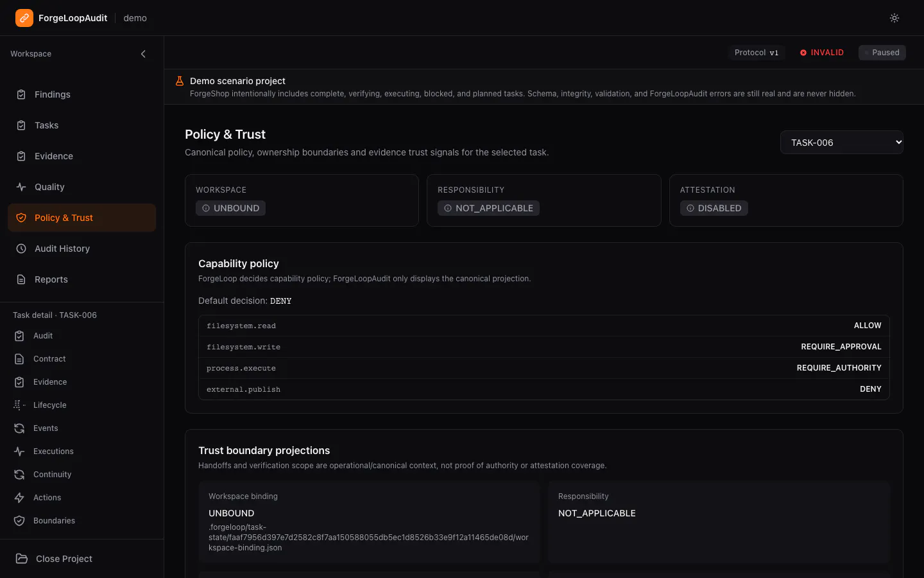Click the Quality pulse icon

tap(21, 187)
